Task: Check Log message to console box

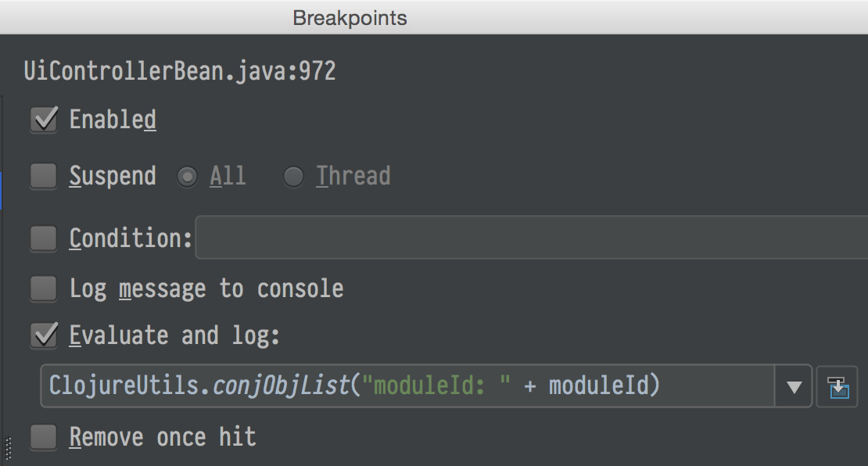Action: pyautogui.click(x=44, y=289)
